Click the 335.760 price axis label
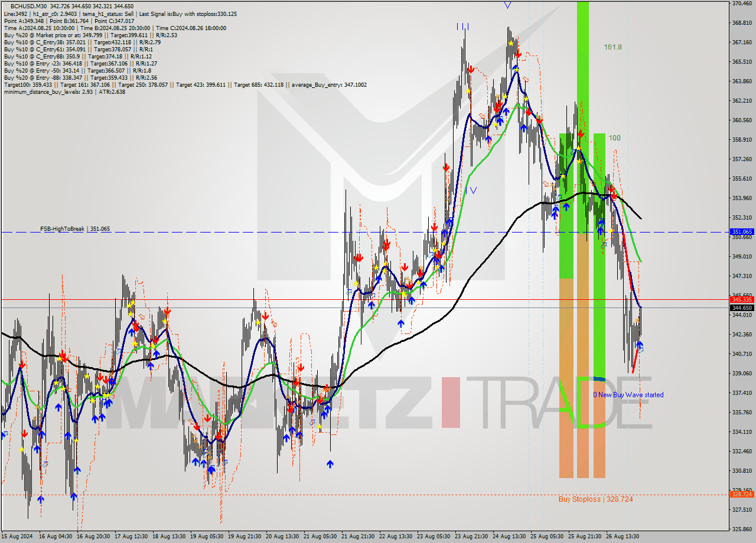 click(x=742, y=413)
